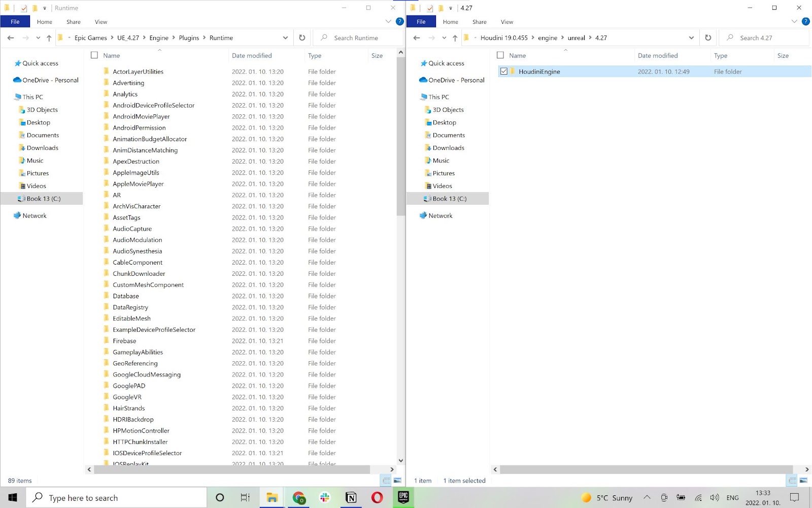Open recent locations dropdown in Runtime window
The width and height of the screenshot is (812, 508).
[x=38, y=38]
